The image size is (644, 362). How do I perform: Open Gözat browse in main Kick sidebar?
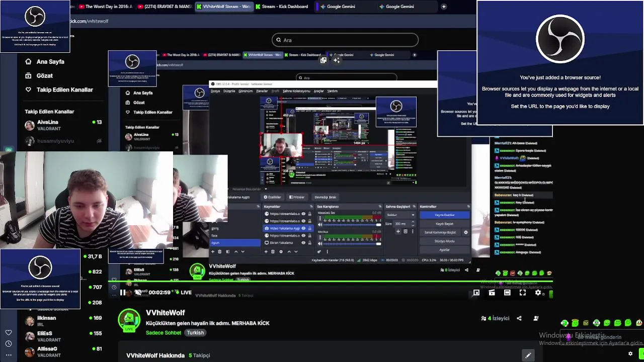tap(40, 75)
